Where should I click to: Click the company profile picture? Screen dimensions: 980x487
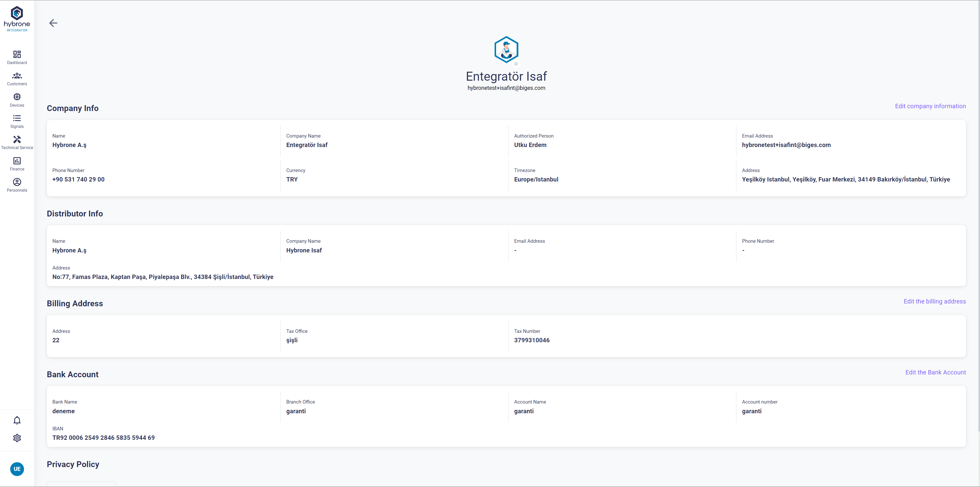click(506, 50)
